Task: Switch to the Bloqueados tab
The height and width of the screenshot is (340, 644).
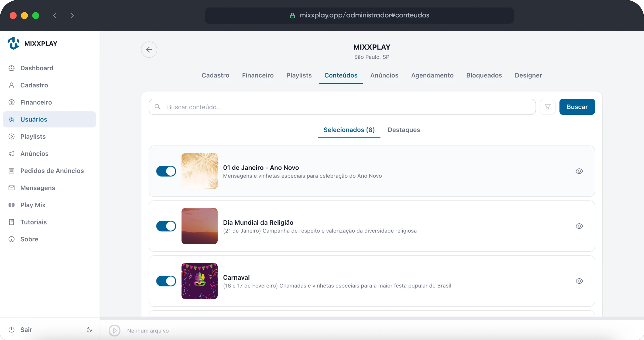Action: (484, 75)
